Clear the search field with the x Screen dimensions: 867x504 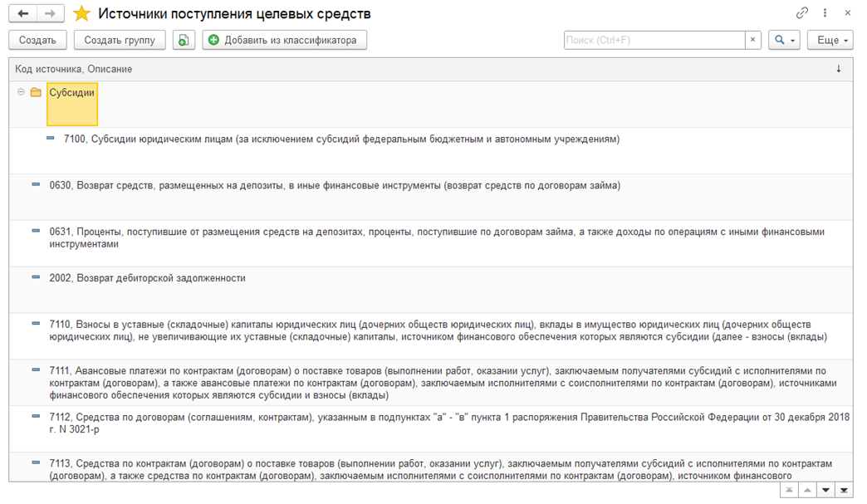pyautogui.click(x=752, y=40)
